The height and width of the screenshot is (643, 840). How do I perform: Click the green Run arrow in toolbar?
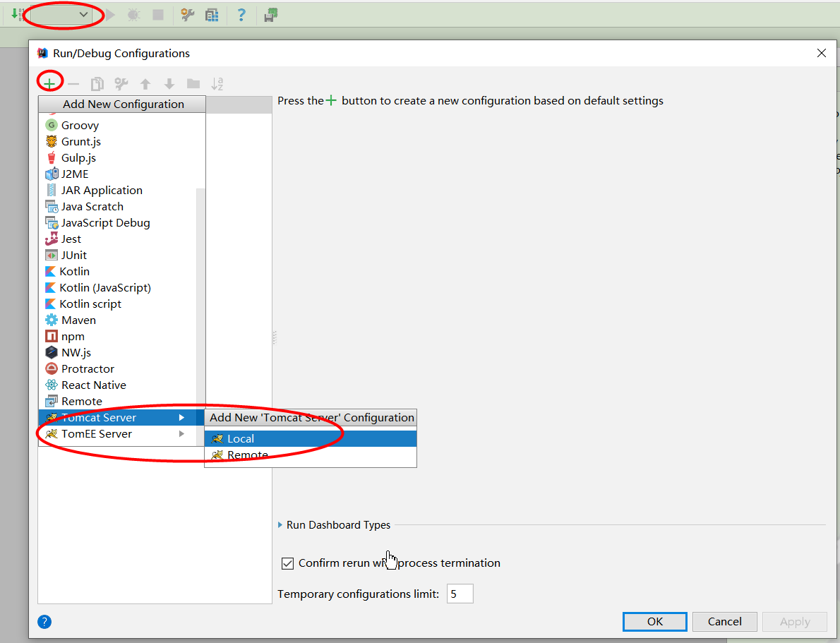[x=110, y=15]
